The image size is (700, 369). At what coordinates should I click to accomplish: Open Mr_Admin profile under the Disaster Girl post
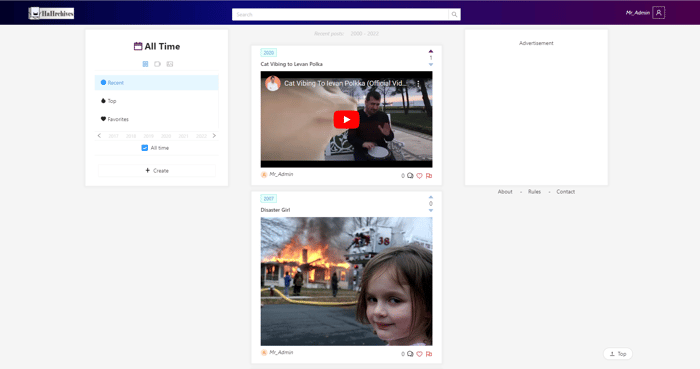[281, 352]
